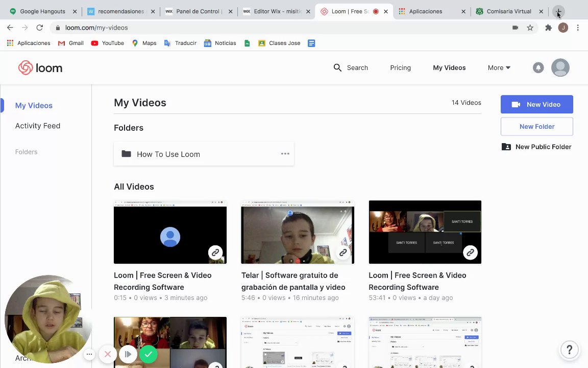Viewport: 588px width, 368px height.
Task: Click the green finish recording checkmark
Action: click(x=148, y=354)
